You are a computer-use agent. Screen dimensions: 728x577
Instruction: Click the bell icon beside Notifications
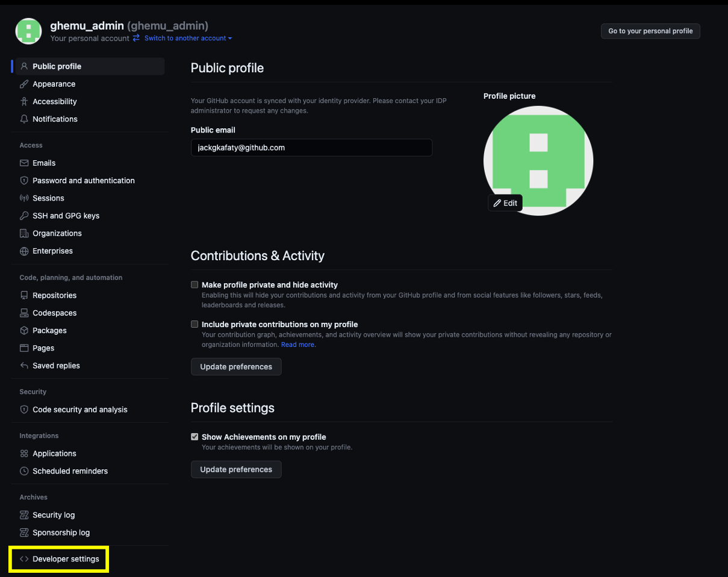point(24,119)
